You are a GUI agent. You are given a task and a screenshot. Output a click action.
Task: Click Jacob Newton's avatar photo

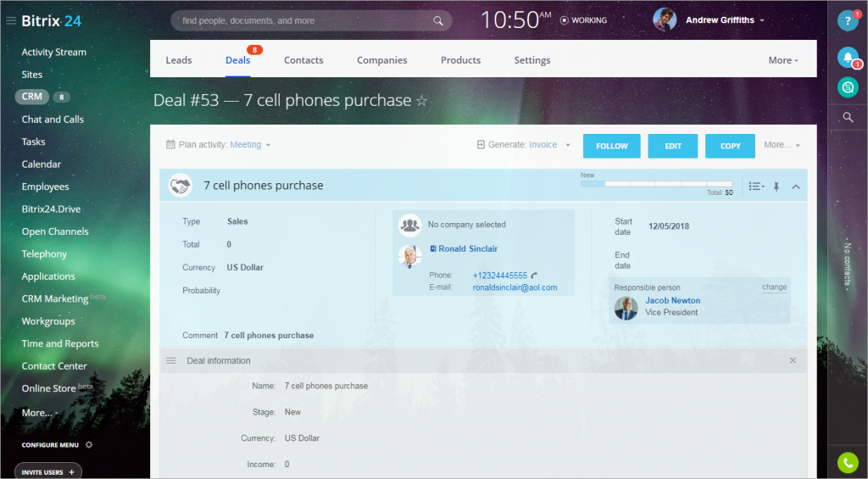626,309
